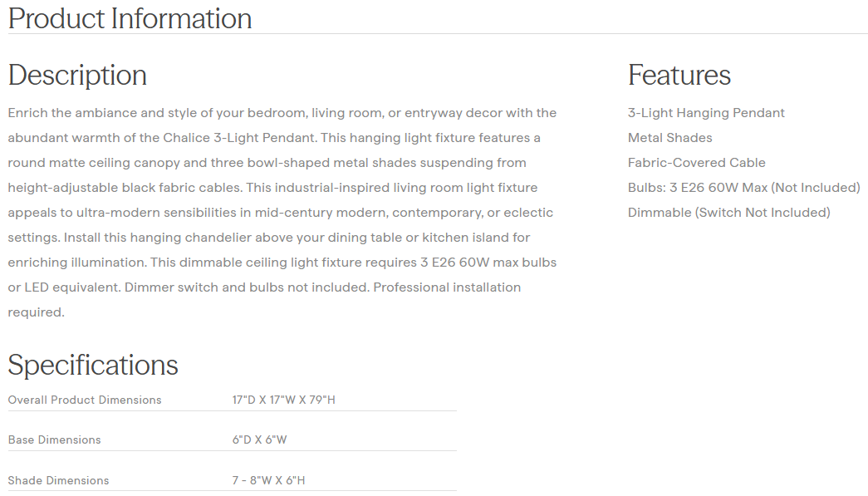This screenshot has height=496, width=868.
Task: Click the Base Dimensions label
Action: pyautogui.click(x=54, y=440)
